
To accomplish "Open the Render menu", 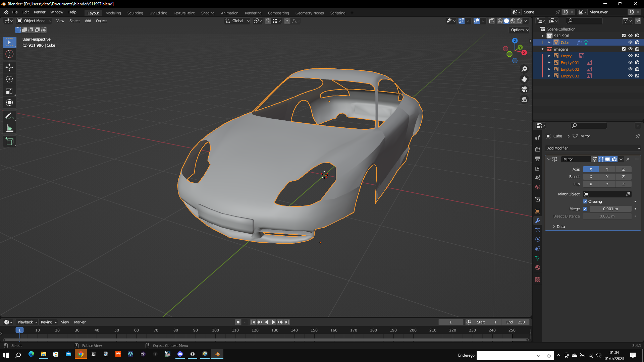I will click(x=39, y=12).
